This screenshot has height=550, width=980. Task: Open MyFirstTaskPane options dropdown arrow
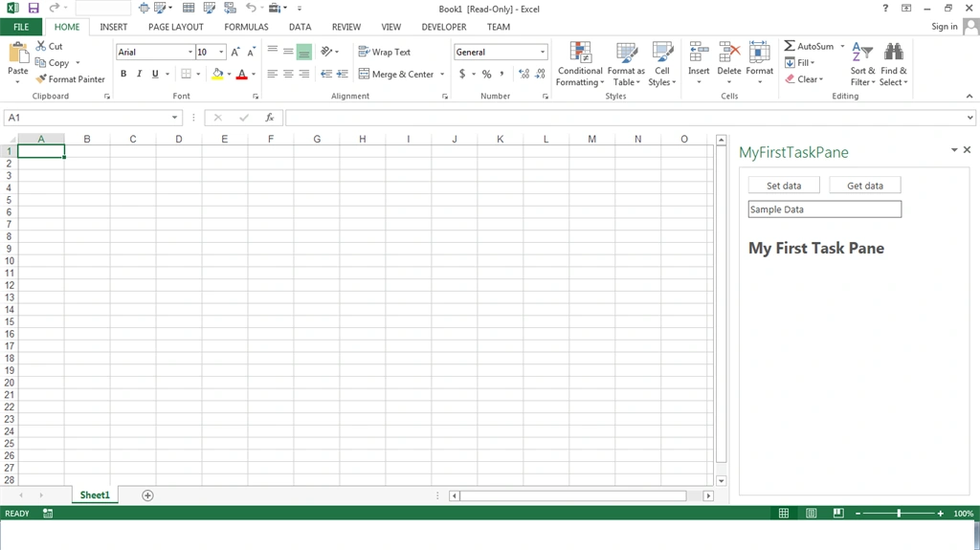[954, 150]
